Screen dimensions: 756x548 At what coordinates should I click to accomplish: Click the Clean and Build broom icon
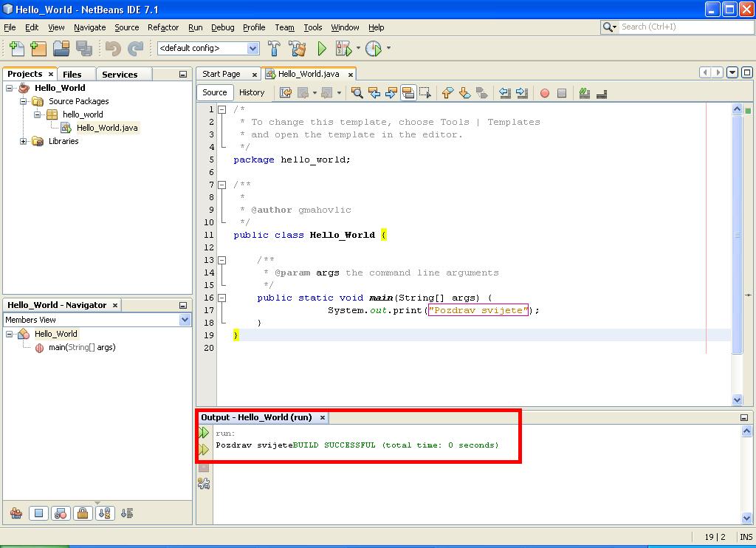298,49
